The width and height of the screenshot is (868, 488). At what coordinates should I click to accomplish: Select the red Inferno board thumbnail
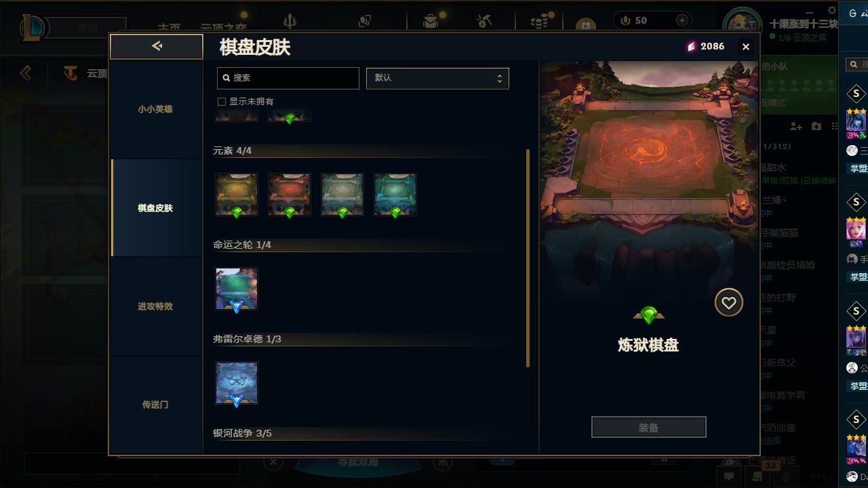coord(290,195)
